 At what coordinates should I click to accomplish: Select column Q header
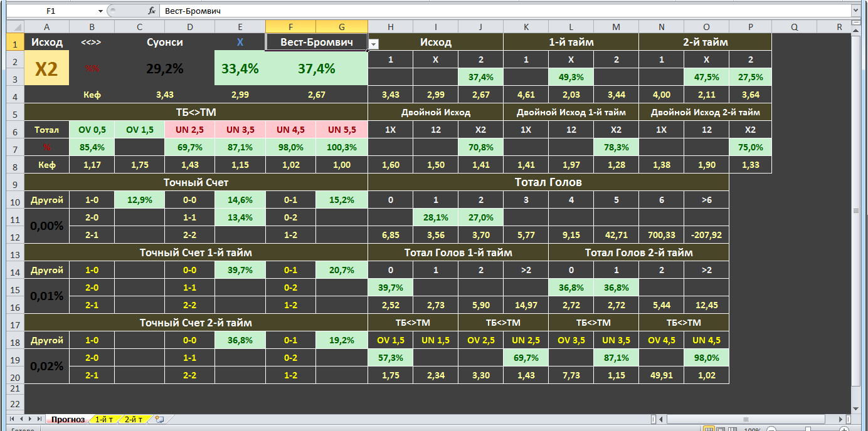pos(795,27)
